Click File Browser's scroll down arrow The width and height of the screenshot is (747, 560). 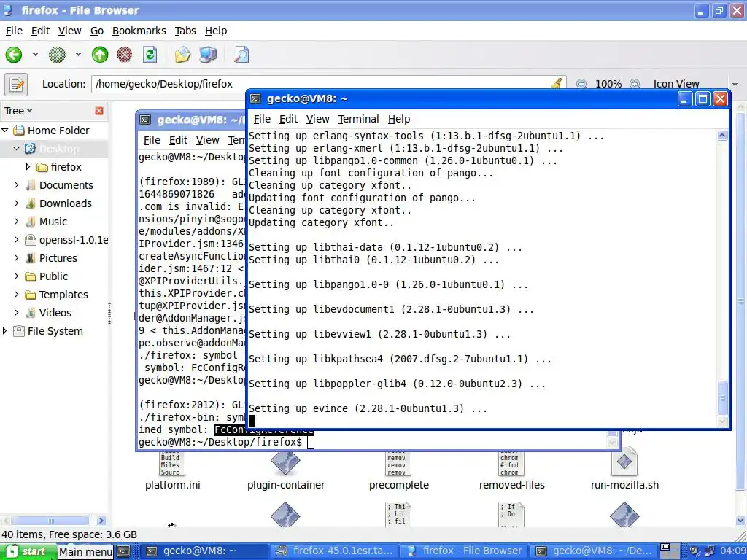[x=741, y=520]
